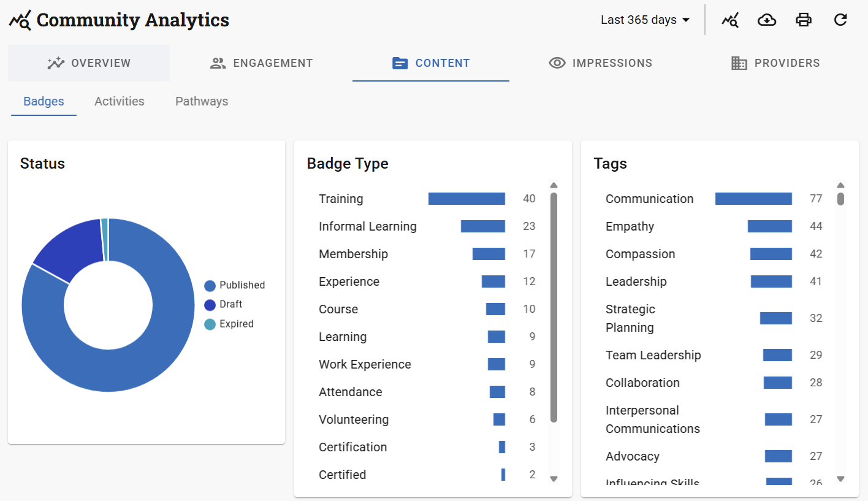Click the analytics search icon in top toolbar
This screenshot has height=501, width=868.
(730, 20)
